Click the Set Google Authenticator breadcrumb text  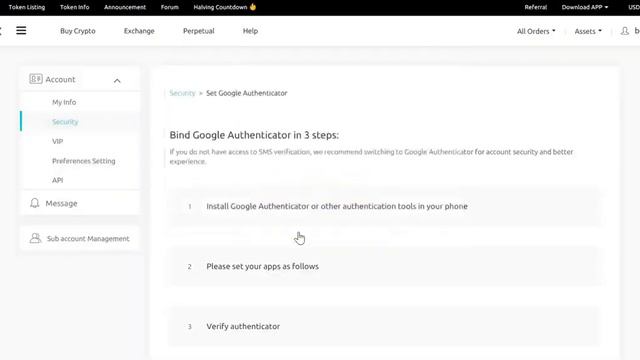coord(247,93)
